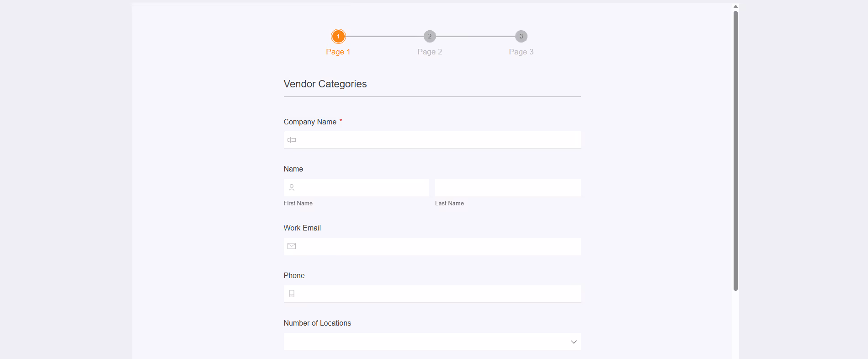The width and height of the screenshot is (868, 359).
Task: Click the phone device icon in Phone field
Action: 292,294
